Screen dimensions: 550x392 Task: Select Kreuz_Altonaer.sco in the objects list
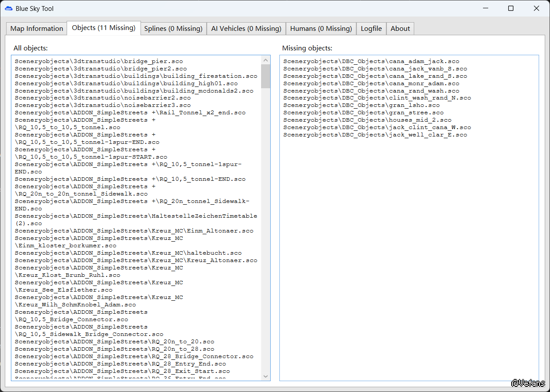point(136,261)
